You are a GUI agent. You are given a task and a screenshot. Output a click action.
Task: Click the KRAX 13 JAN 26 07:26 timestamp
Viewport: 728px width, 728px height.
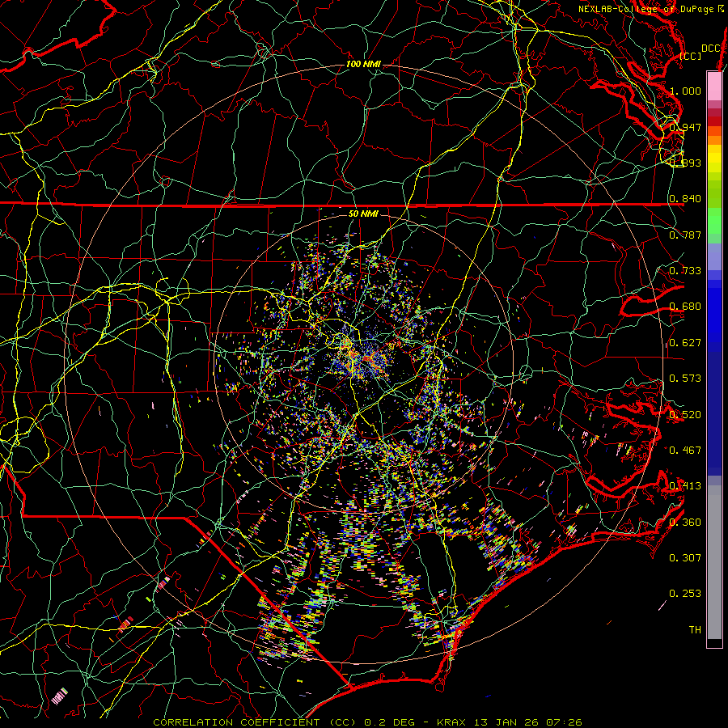(x=510, y=722)
